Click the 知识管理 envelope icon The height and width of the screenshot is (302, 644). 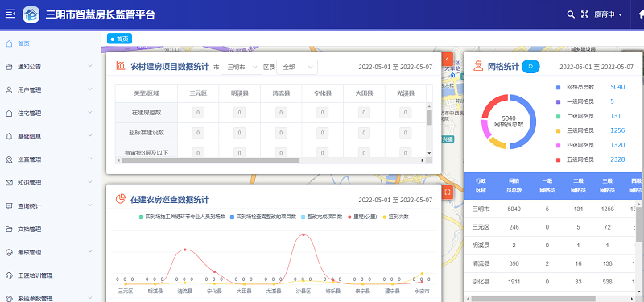[9, 183]
